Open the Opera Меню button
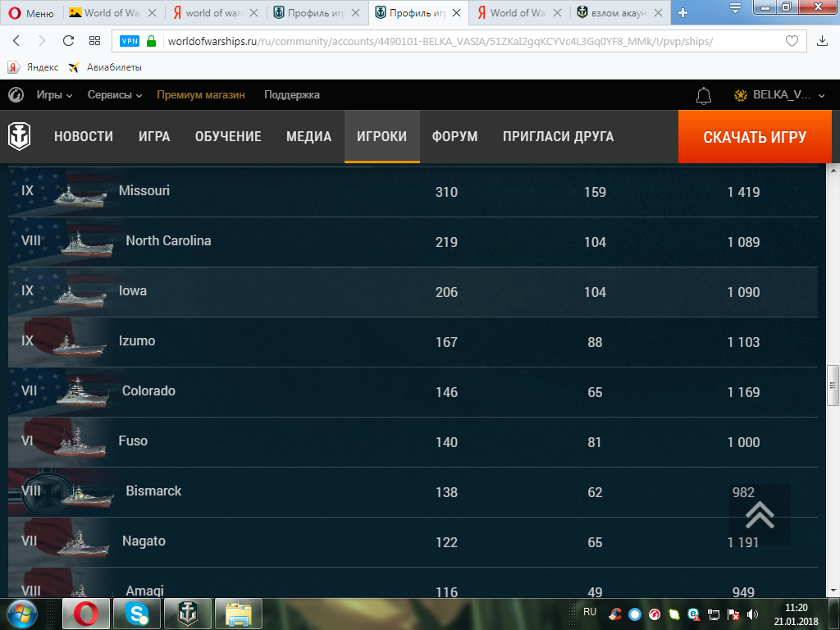Screen dimensions: 840x630 [32, 13]
